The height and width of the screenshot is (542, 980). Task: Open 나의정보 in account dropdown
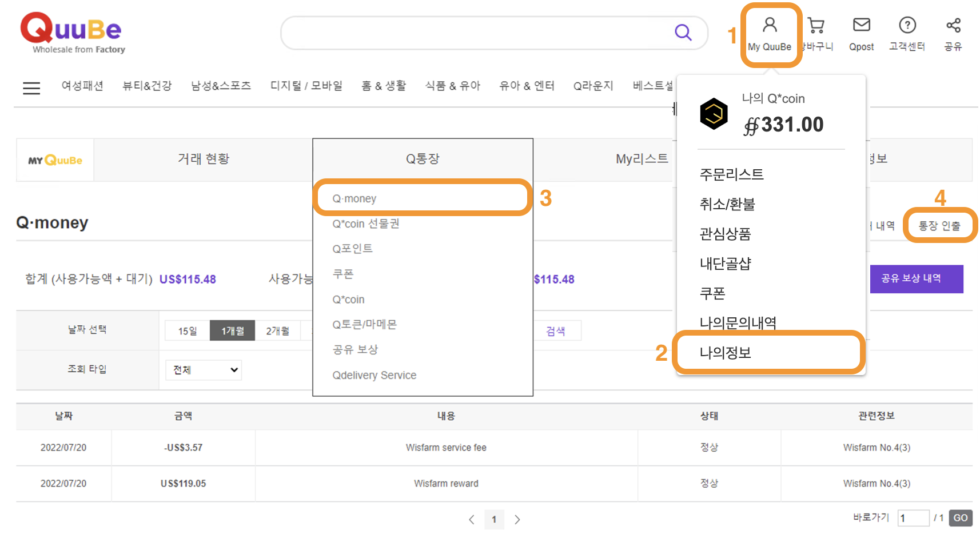[725, 353]
